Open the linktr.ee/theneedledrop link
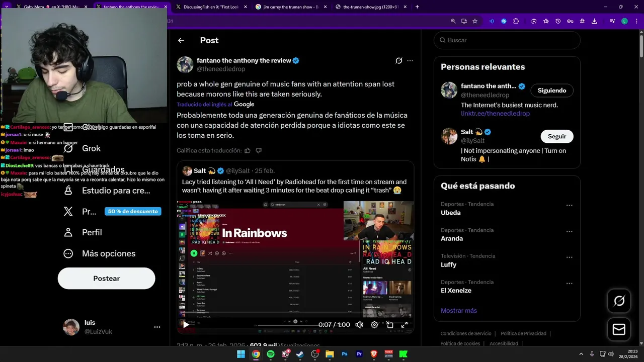Screen dimensions: 644x362 click(x=495, y=114)
